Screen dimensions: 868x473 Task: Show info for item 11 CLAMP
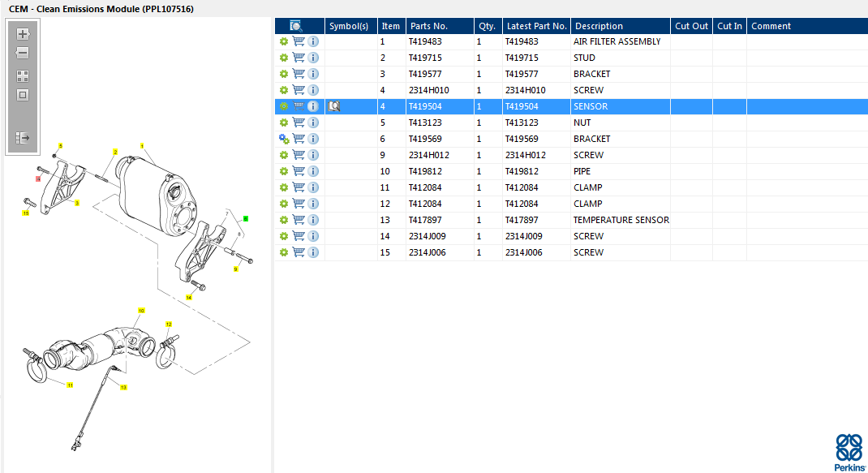pos(313,187)
